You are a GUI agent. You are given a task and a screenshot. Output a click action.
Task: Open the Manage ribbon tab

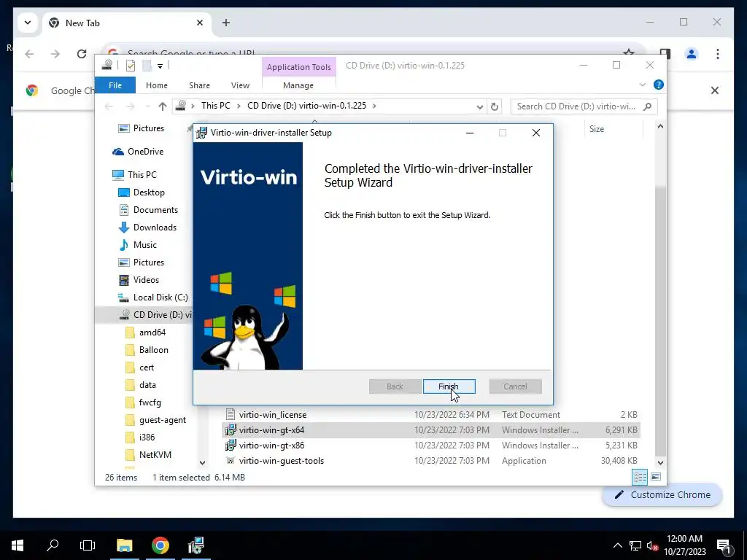click(x=298, y=85)
